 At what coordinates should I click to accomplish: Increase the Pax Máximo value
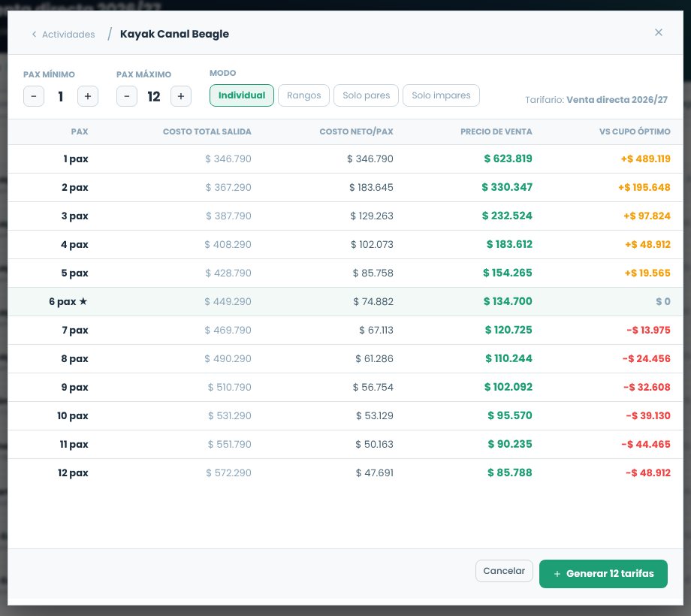click(x=181, y=96)
